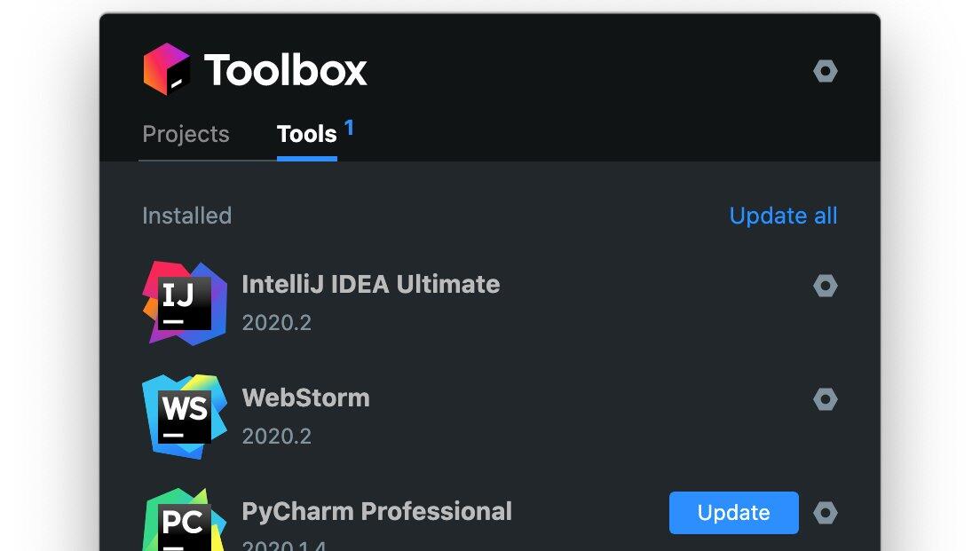The height and width of the screenshot is (551, 980).
Task: Click the WebStorm tool name
Action: (305, 398)
